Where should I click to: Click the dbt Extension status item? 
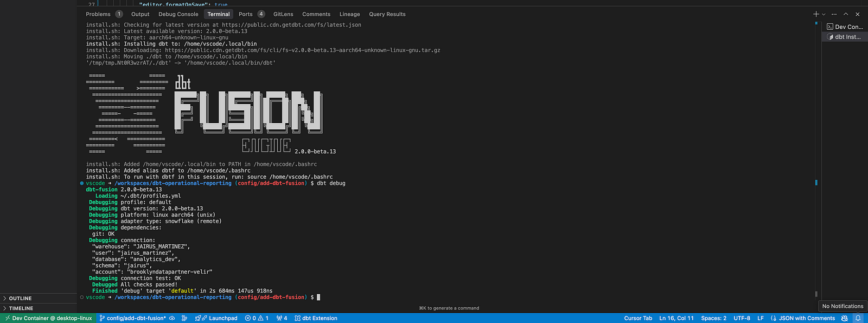click(x=316, y=319)
